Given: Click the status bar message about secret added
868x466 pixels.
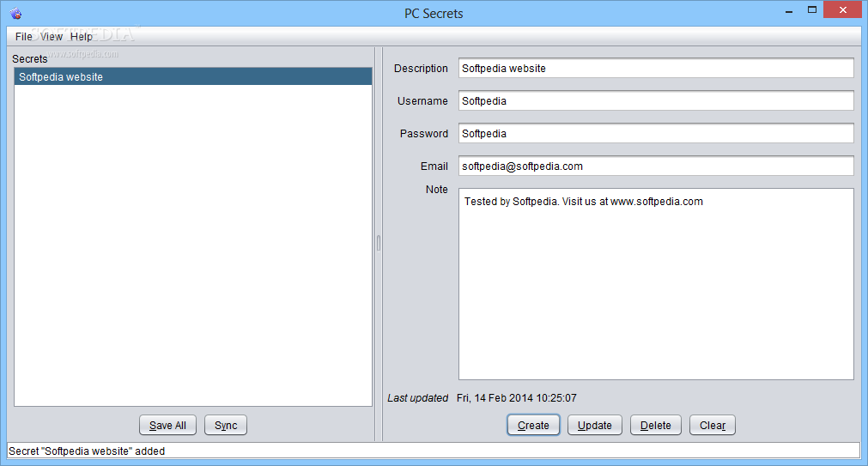Looking at the screenshot, I should tap(87, 451).
